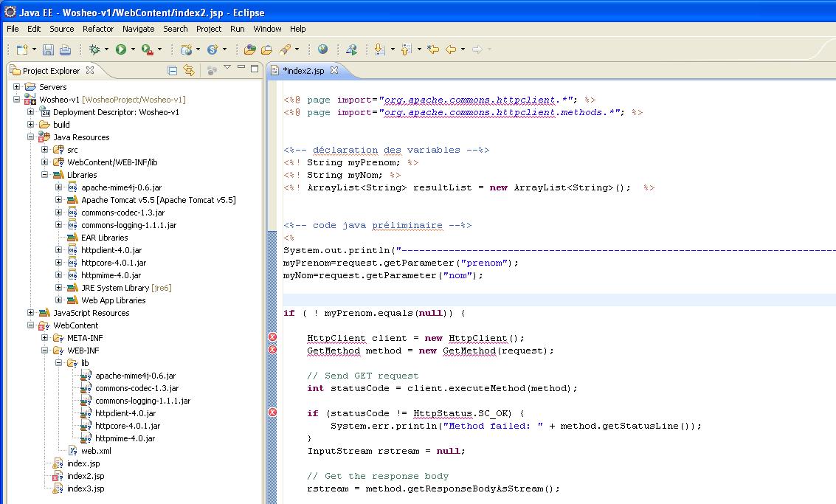The image size is (836, 504).
Task: Click the Save toolbar icon
Action: (48, 49)
